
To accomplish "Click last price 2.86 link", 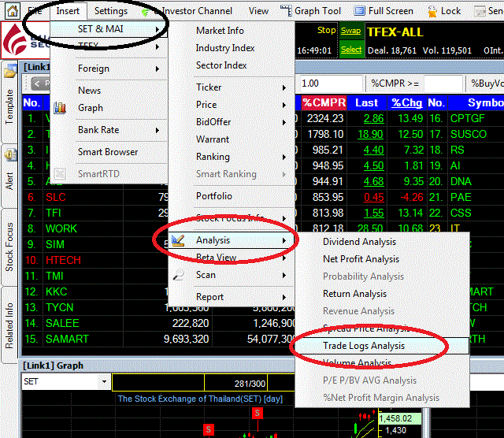I will coord(373,119).
